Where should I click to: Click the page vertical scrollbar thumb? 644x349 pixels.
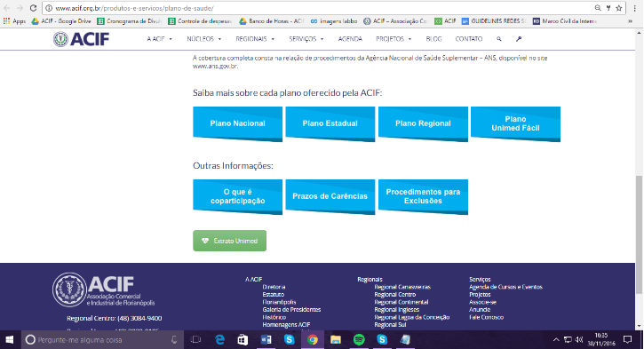[x=639, y=234]
